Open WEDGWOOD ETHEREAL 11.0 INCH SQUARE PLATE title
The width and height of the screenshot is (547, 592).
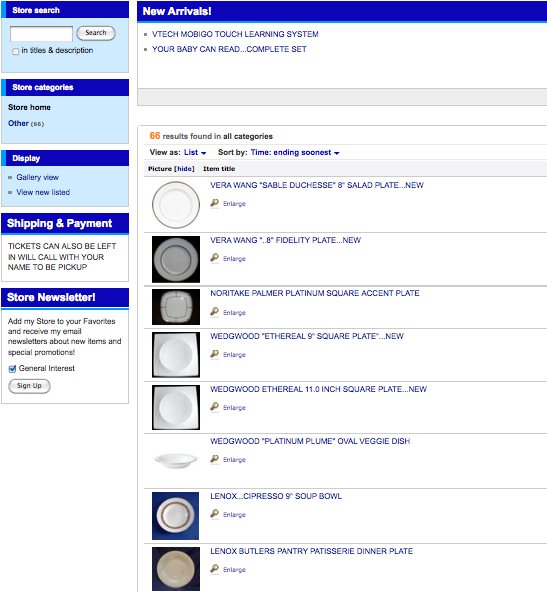click(318, 389)
